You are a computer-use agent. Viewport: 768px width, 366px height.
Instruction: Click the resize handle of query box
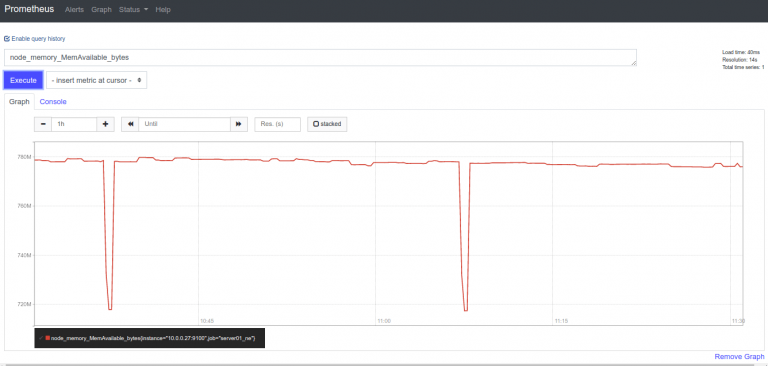pyautogui.click(x=634, y=63)
